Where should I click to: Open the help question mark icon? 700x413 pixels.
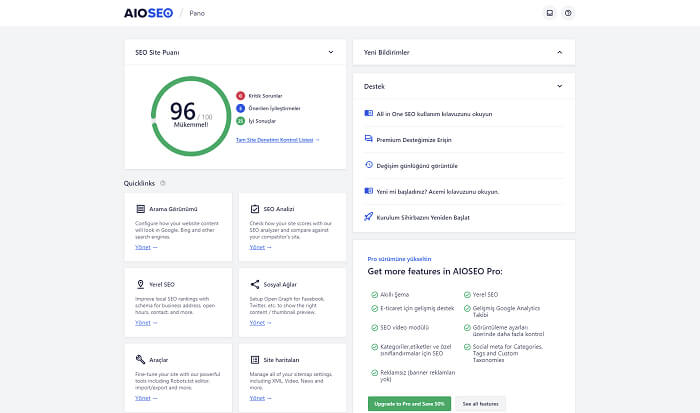click(568, 13)
